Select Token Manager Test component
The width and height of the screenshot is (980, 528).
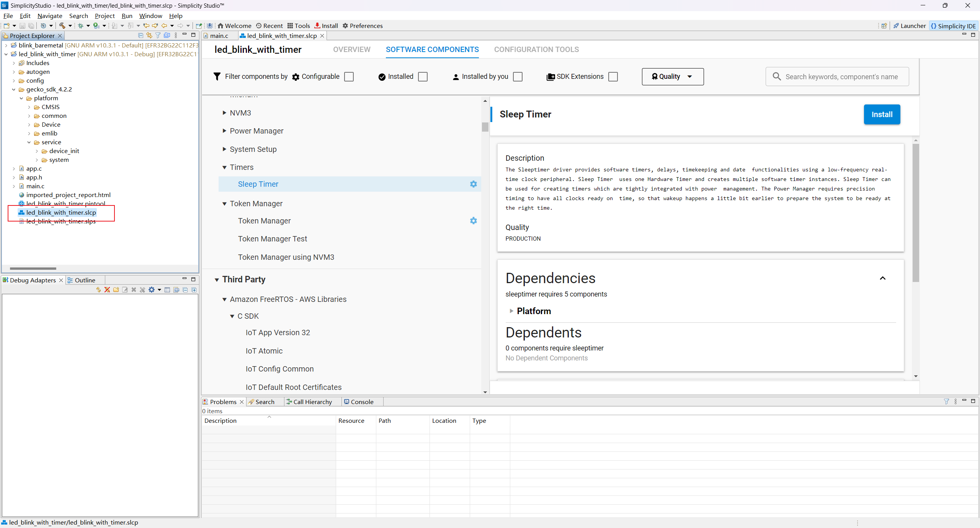pos(273,239)
